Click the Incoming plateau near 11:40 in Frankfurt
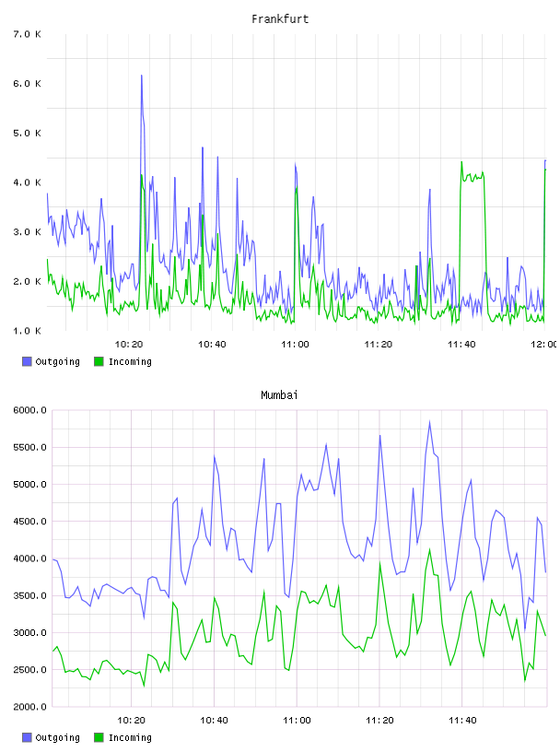The width and height of the screenshot is (560, 752). 472,177
